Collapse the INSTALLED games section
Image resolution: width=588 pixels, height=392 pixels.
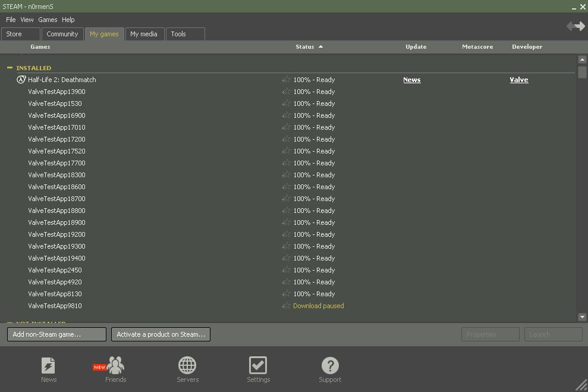(10, 68)
